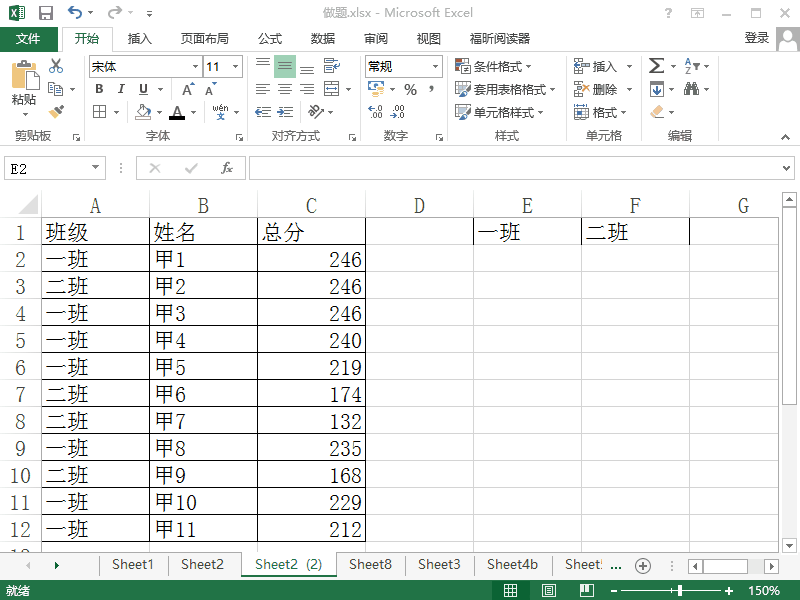800x600 pixels.
Task: Click the fill color paint bucket
Action: 143,112
